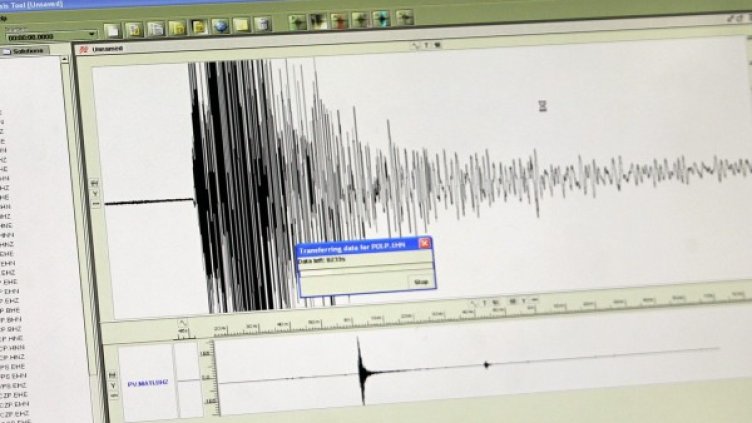Toggle the T button above the large waveform
The height and width of the screenshot is (423, 752).
pos(426,45)
